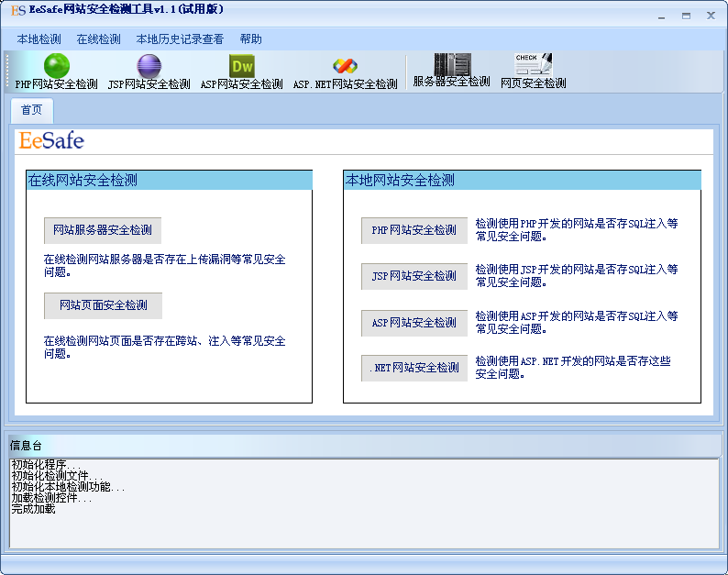Start the PHP网站安全检测 button in local panel

click(414, 230)
